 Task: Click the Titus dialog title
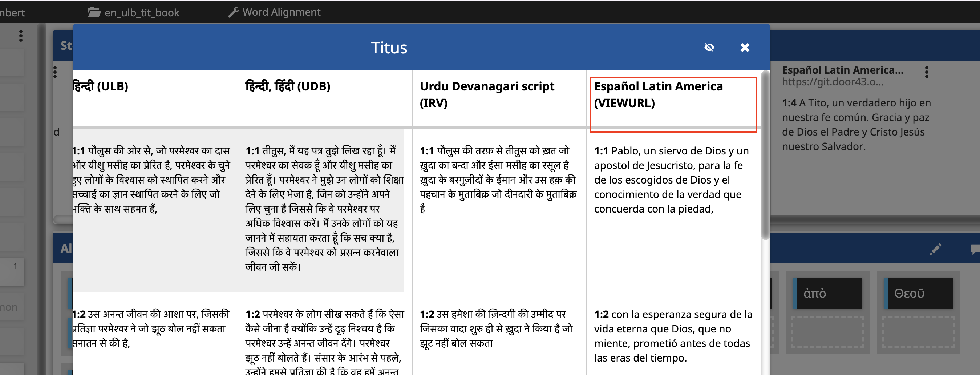pyautogui.click(x=389, y=48)
